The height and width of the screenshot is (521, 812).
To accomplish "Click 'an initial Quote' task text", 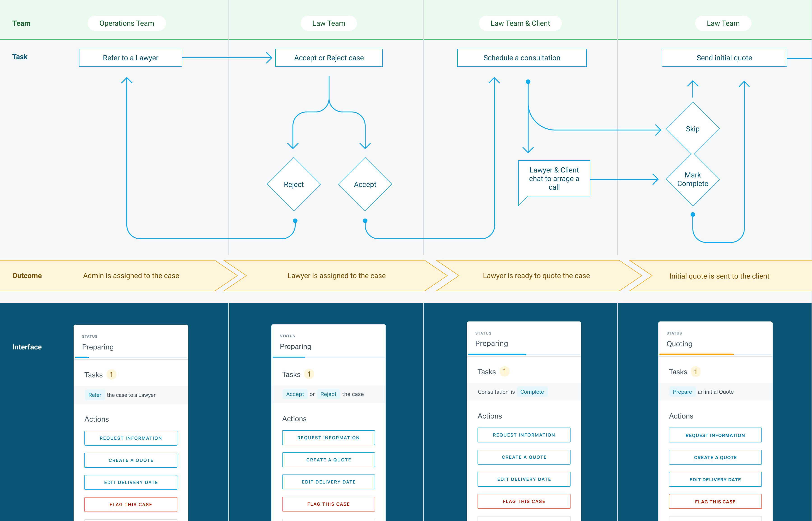I will (716, 392).
